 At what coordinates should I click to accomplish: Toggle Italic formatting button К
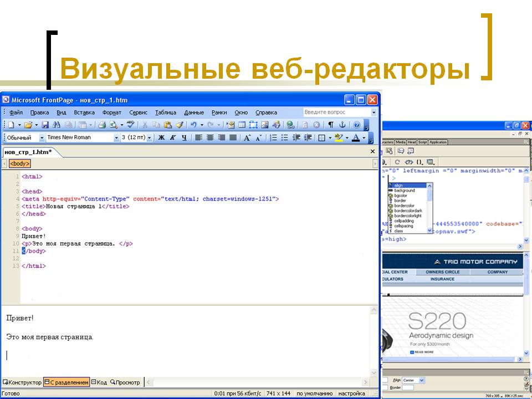(x=172, y=138)
